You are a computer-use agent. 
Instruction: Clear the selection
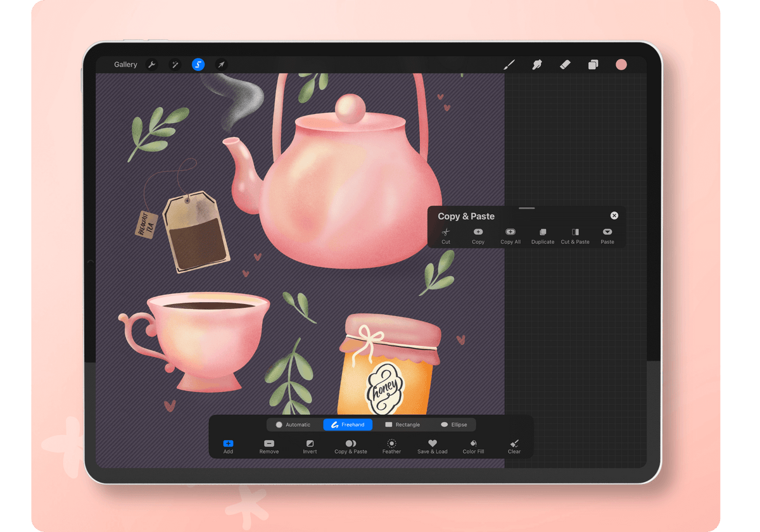pos(514,447)
